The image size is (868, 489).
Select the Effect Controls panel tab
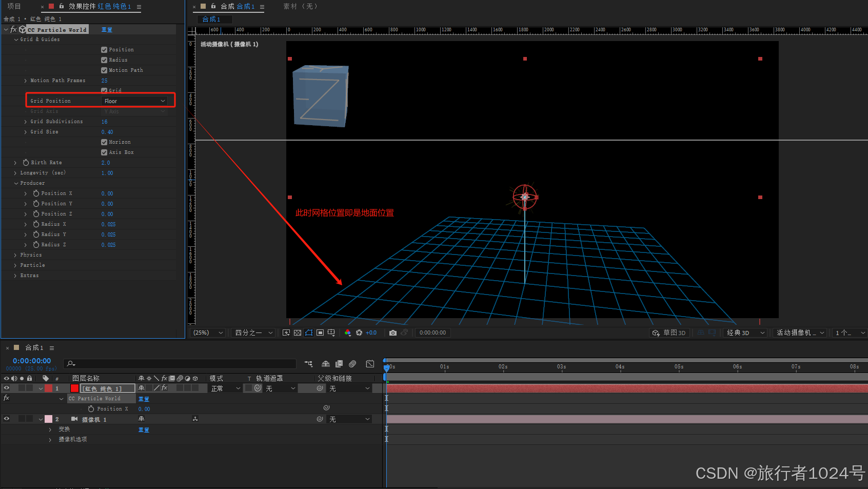click(100, 6)
